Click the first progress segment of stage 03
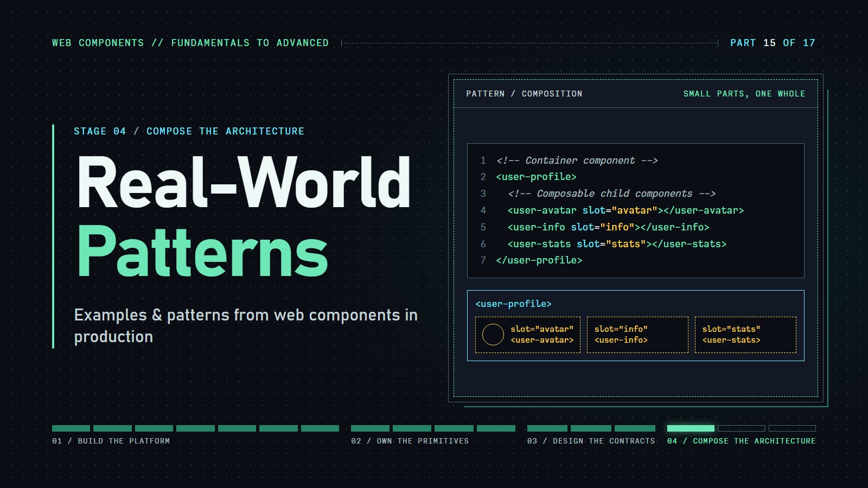868x488 pixels. pos(547,428)
